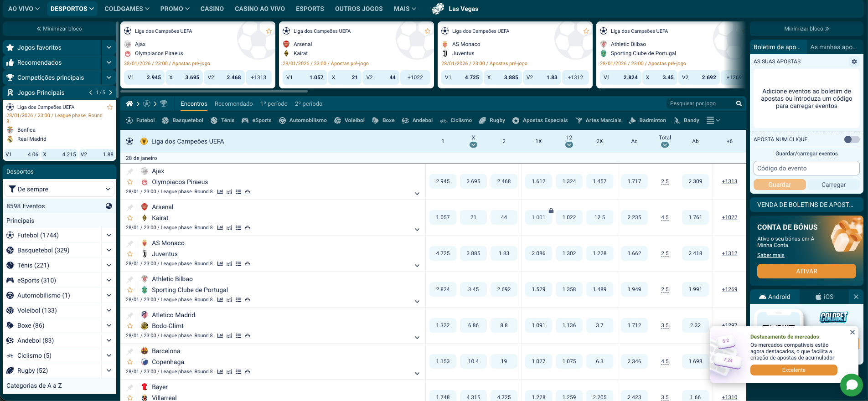Open list icon for Arsenal match row
This screenshot has height=401, width=868.
click(238, 228)
